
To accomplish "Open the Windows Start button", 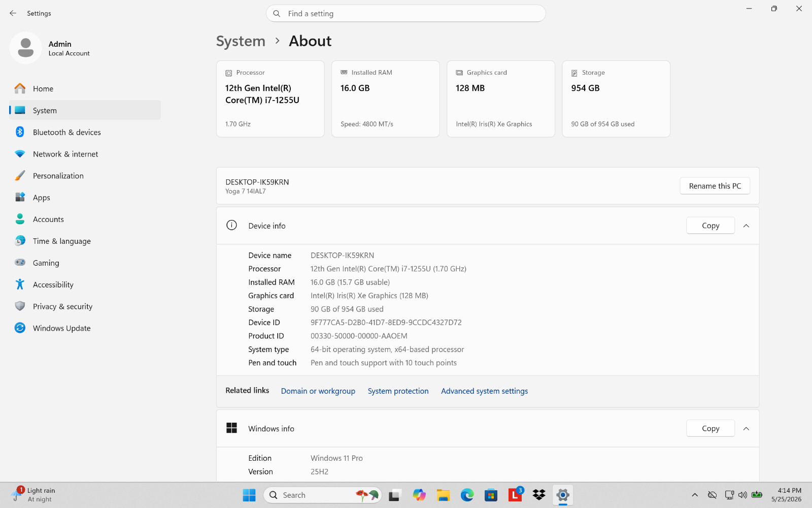I will [249, 495].
